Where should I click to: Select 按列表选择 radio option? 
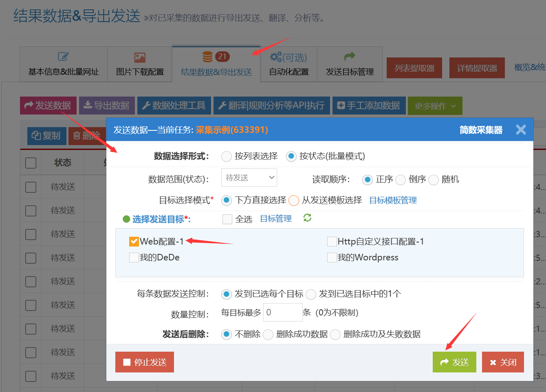pyautogui.click(x=227, y=156)
